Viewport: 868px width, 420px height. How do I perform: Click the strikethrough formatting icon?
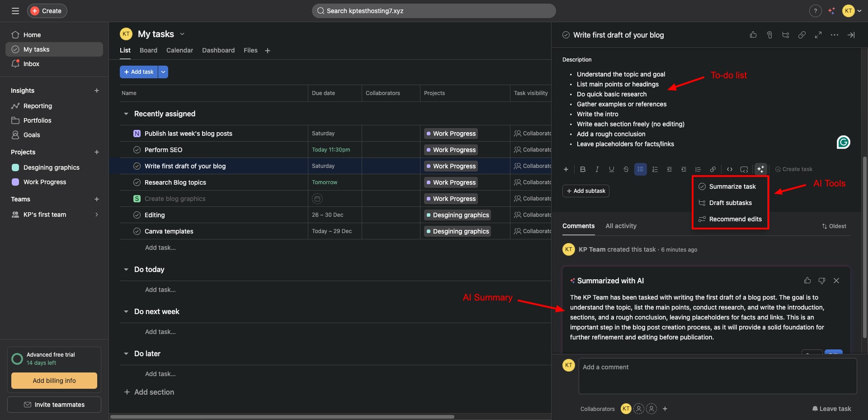(x=626, y=169)
